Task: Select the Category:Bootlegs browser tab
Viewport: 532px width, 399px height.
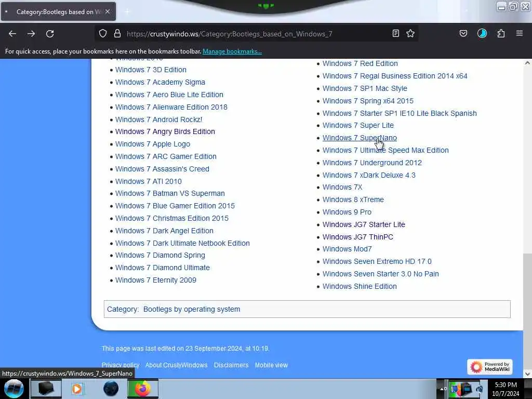Action: [x=58, y=11]
